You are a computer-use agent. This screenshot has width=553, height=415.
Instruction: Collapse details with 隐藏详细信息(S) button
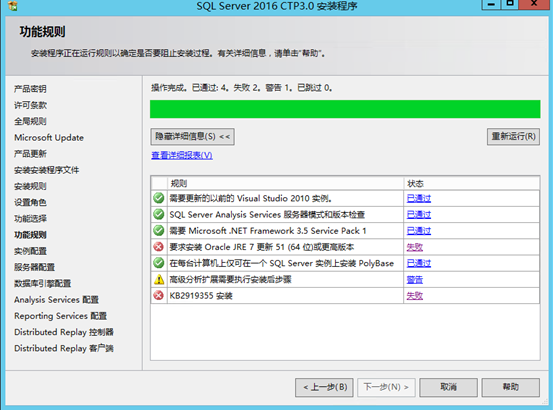click(x=193, y=136)
